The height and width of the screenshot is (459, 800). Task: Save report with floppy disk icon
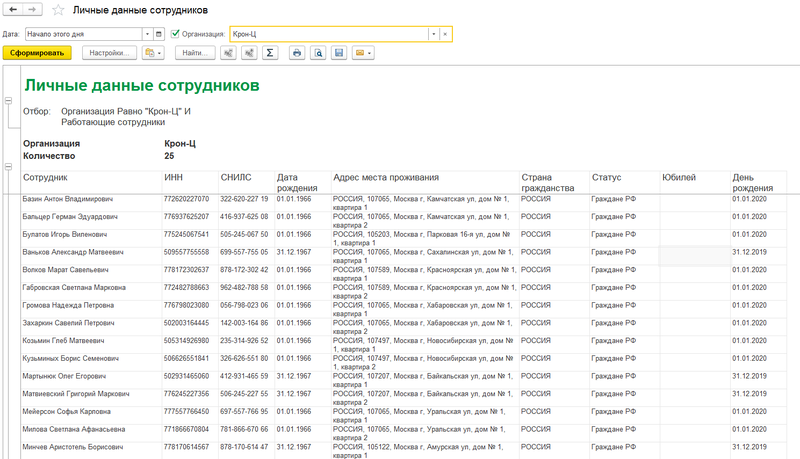tap(339, 53)
